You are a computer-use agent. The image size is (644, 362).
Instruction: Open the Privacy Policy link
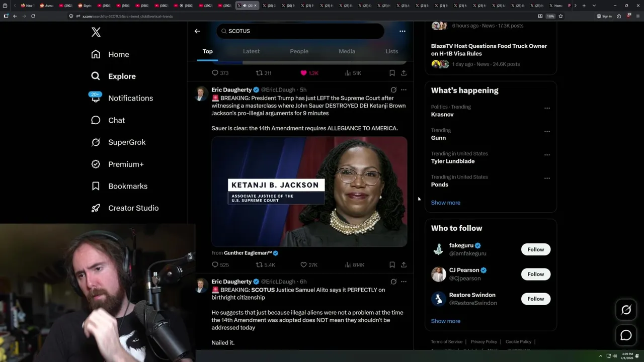pyautogui.click(x=484, y=342)
